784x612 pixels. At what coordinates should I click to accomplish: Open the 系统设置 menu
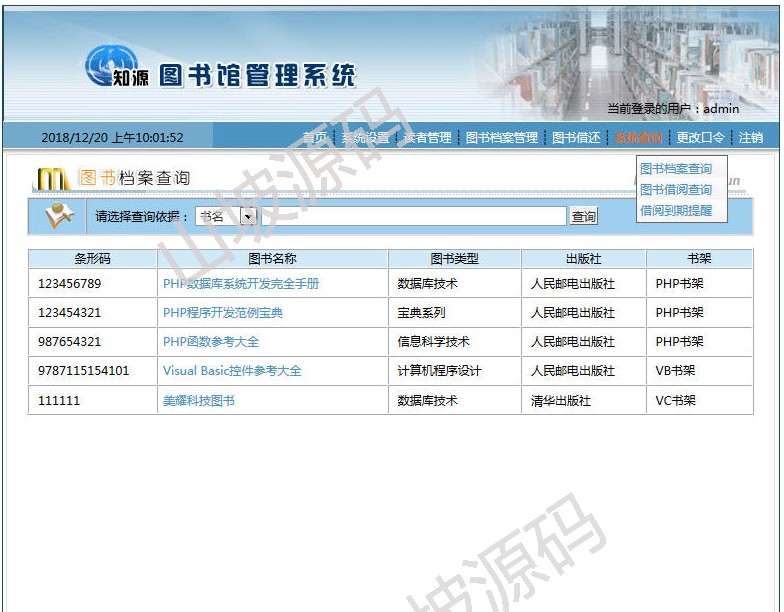(365, 138)
